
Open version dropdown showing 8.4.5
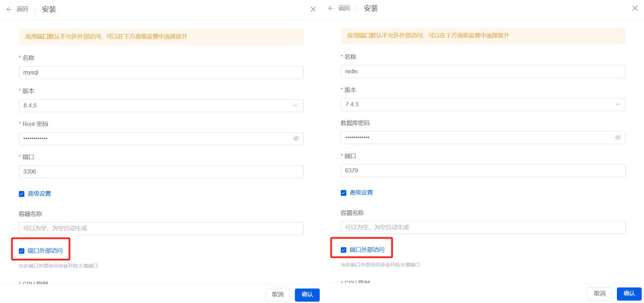pos(161,106)
